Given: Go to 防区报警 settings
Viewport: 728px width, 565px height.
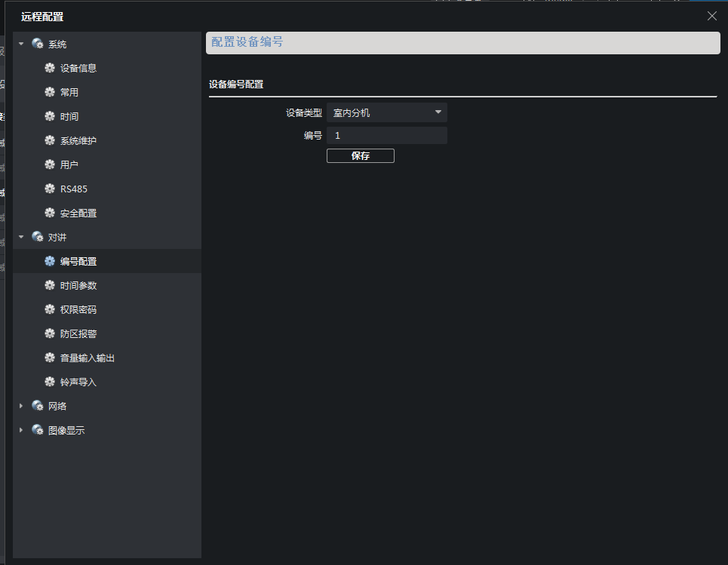Looking at the screenshot, I should [78, 333].
